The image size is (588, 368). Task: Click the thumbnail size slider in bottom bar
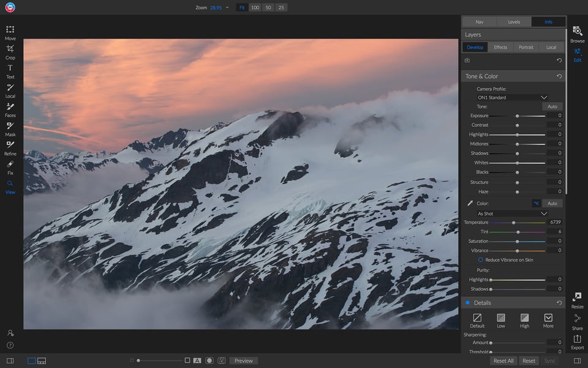click(x=159, y=361)
